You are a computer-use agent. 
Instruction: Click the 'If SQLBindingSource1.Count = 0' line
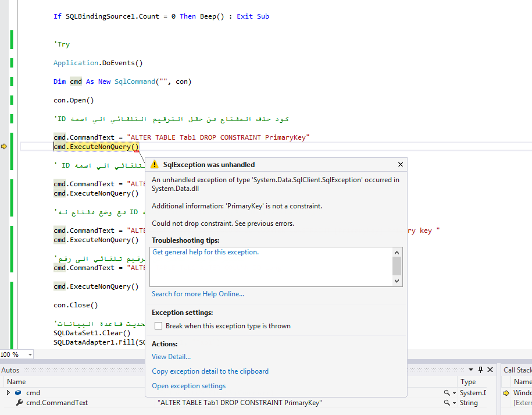(161, 16)
